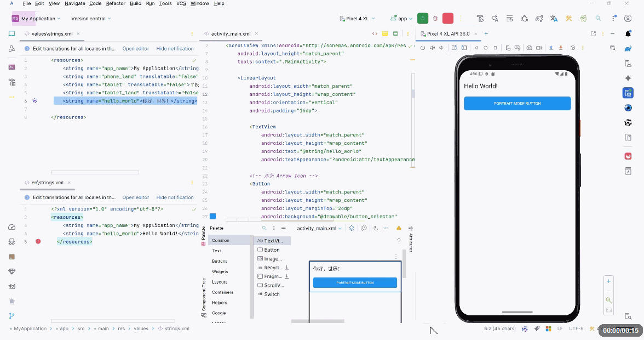Click the Windows logo icon in status bar
The width and height of the screenshot is (644, 340).
548,328
